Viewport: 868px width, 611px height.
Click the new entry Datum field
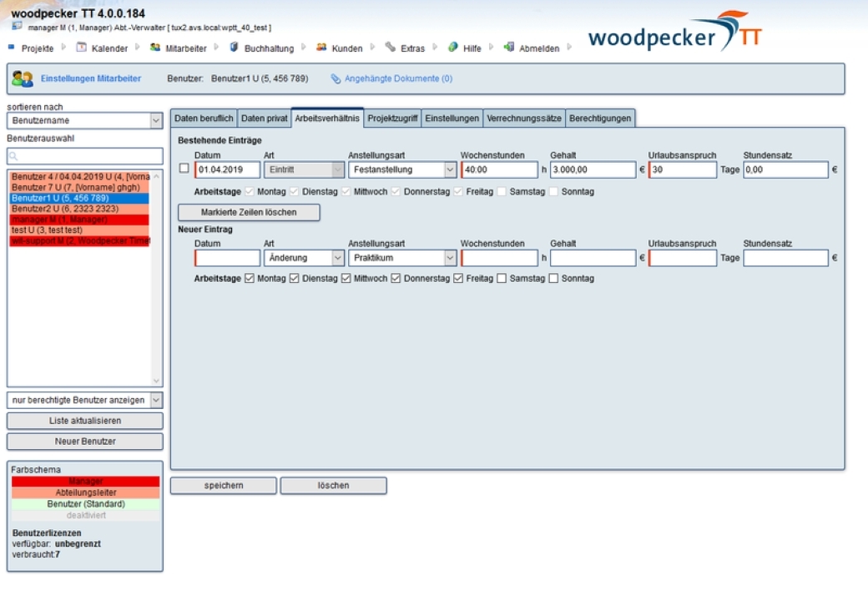tap(227, 258)
